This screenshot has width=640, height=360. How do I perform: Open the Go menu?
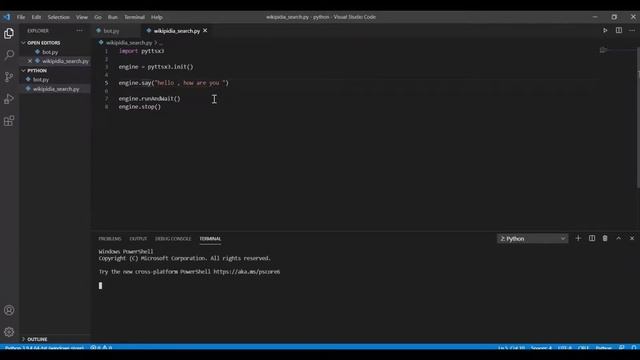coord(98,17)
